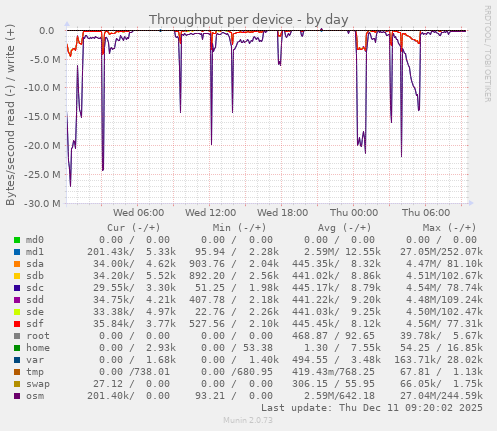Image resolution: width=497 pixels, height=431 pixels.
Task: Click the sda orange legend swatch
Action: click(17, 264)
